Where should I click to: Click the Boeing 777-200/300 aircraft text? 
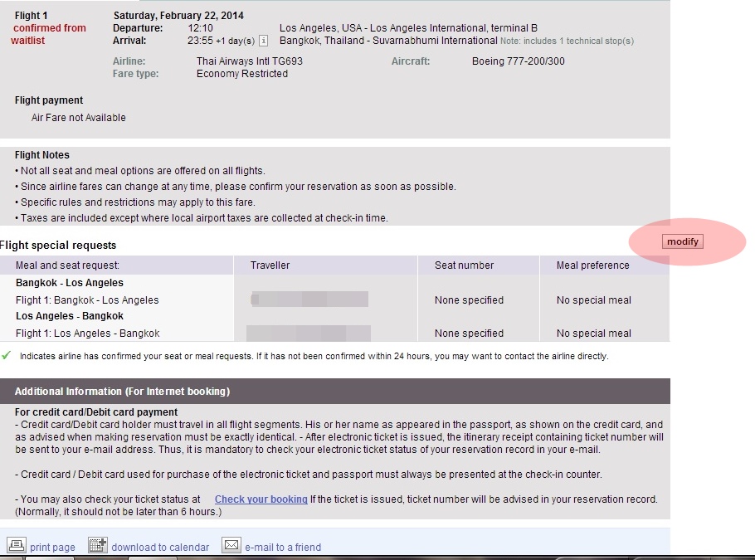point(518,61)
